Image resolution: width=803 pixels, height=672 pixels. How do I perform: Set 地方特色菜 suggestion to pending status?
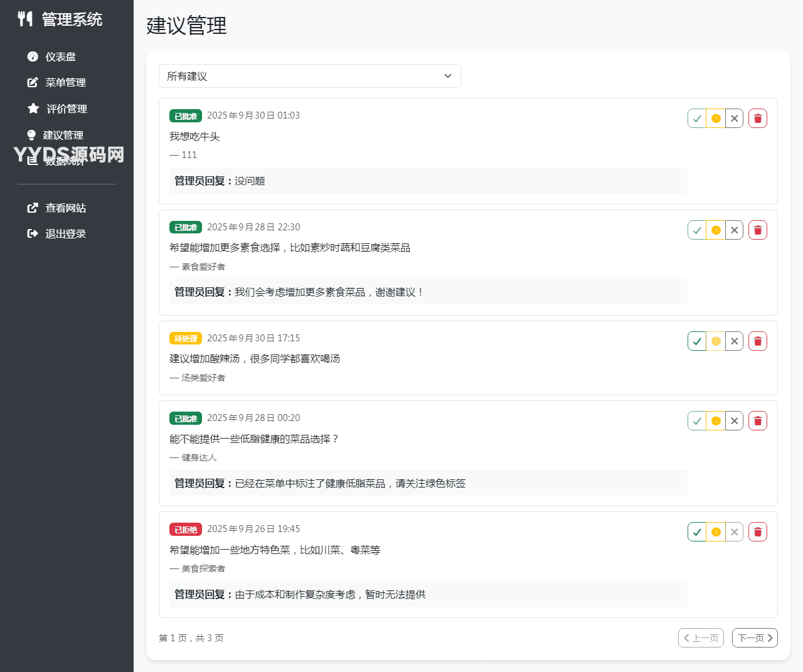(x=715, y=531)
